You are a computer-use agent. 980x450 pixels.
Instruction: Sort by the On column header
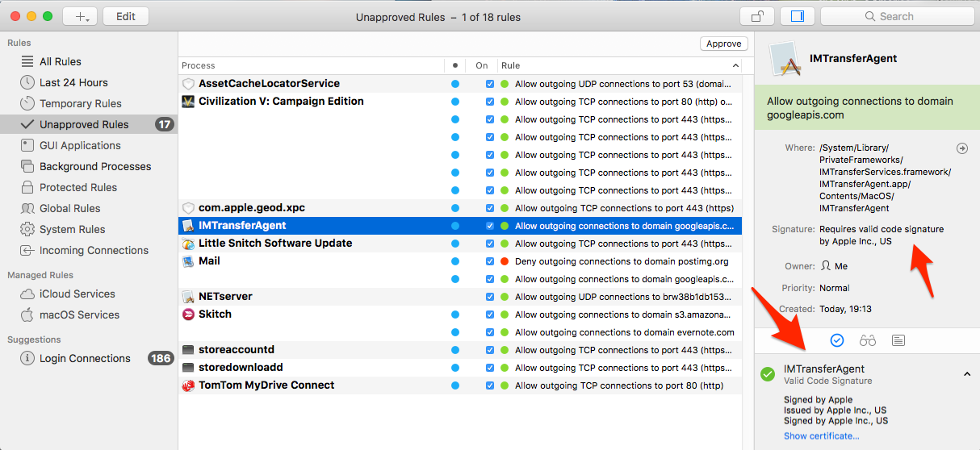pyautogui.click(x=482, y=65)
